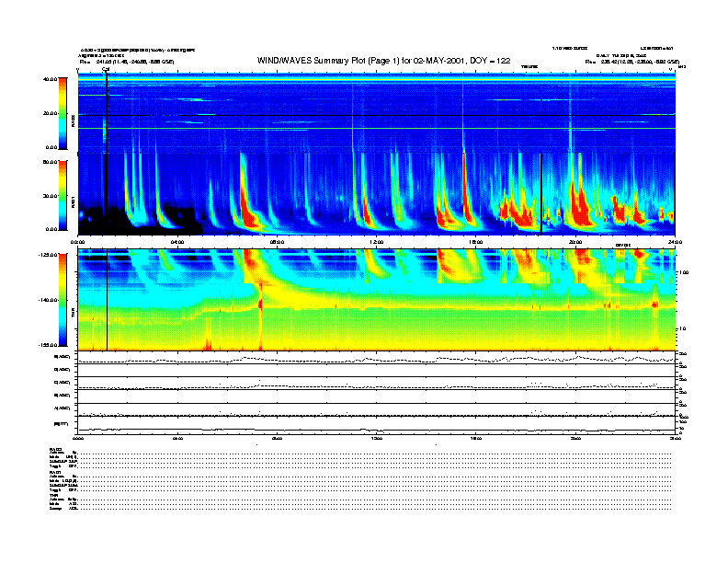Click the TNR color scale bar
The image size is (728, 563).
[63, 300]
